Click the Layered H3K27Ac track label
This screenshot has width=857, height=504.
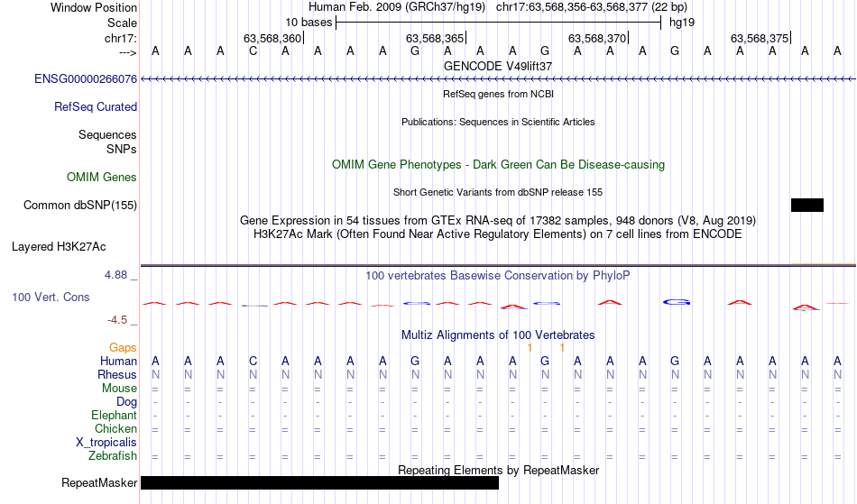coord(59,246)
